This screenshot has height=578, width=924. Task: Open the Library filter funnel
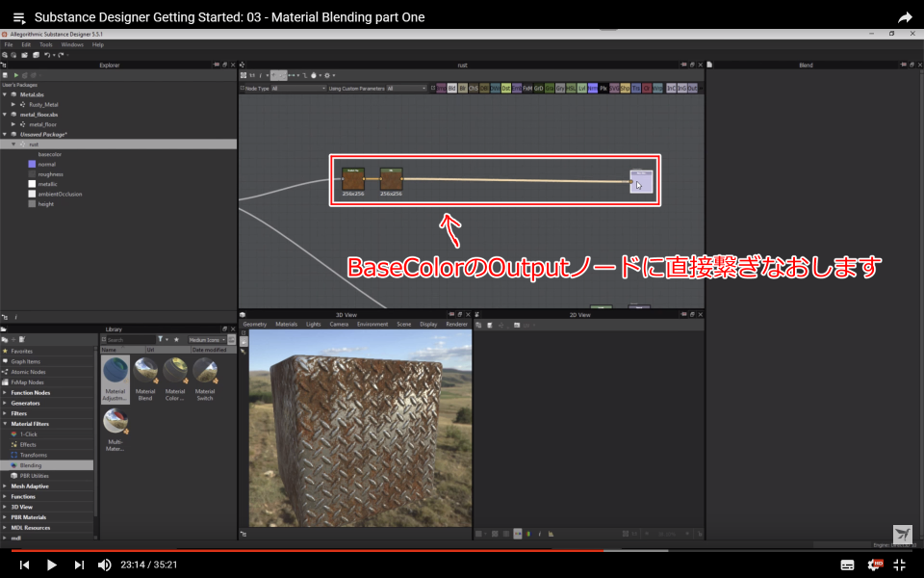161,340
